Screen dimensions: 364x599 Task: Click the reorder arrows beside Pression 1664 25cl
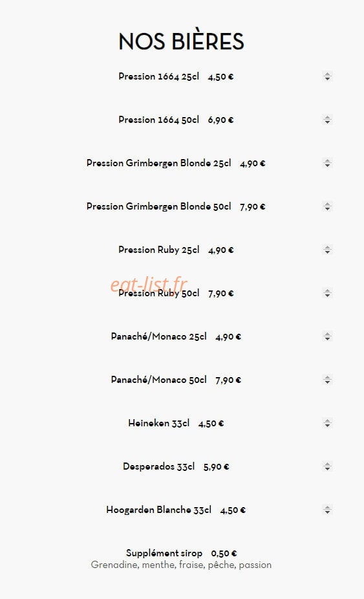coord(327,76)
